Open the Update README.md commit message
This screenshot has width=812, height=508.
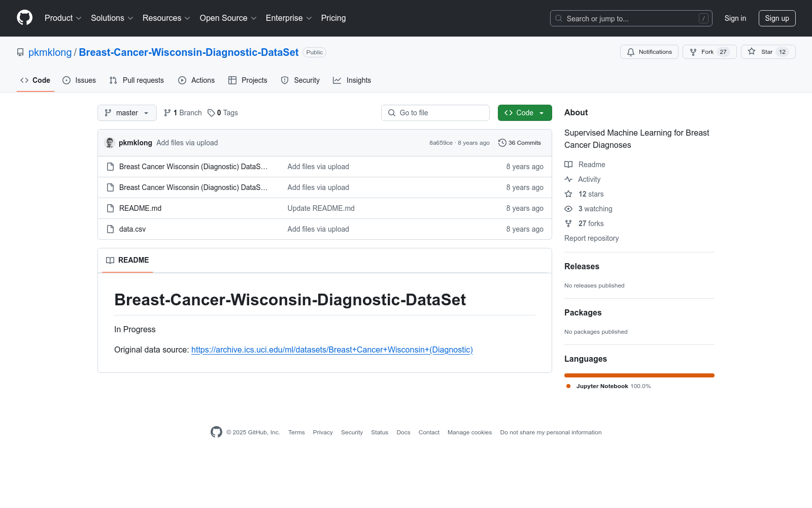(x=321, y=208)
